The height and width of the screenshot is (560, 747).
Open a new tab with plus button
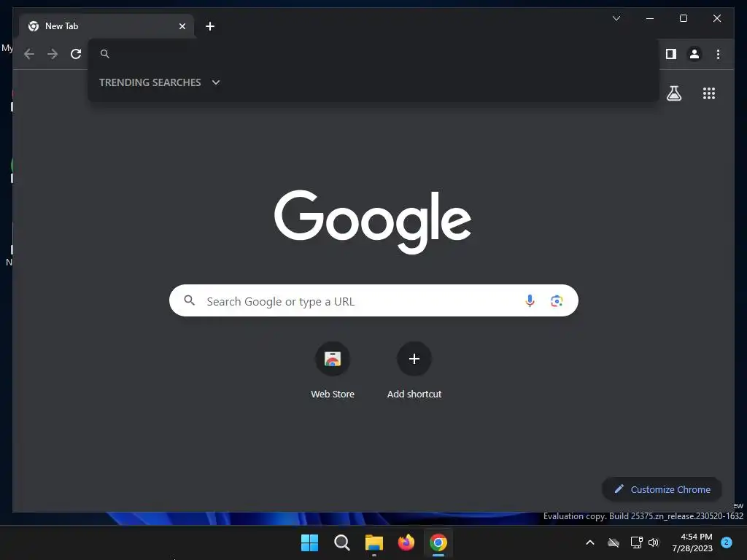[x=209, y=26]
